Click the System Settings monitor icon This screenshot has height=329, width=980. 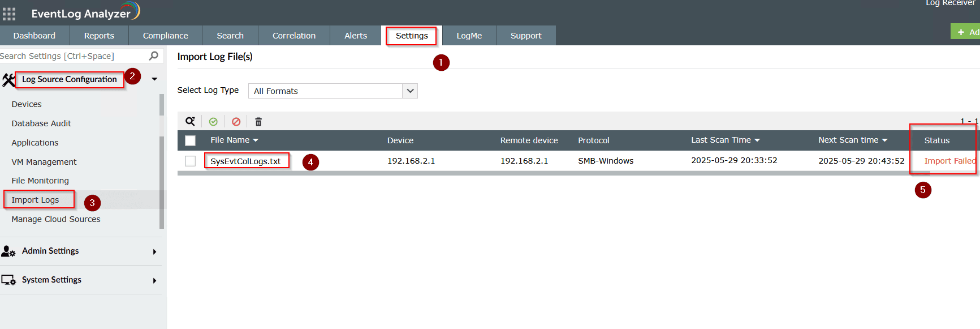pyautogui.click(x=8, y=280)
